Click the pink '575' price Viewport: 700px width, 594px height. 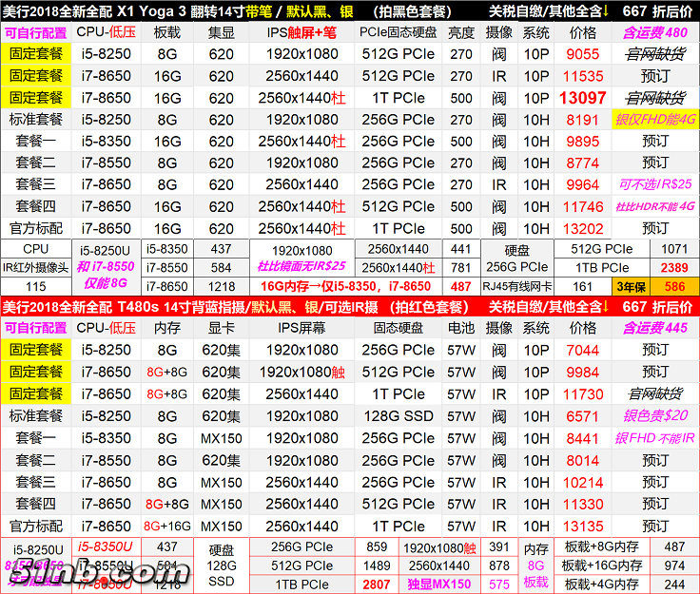pyautogui.click(x=499, y=584)
